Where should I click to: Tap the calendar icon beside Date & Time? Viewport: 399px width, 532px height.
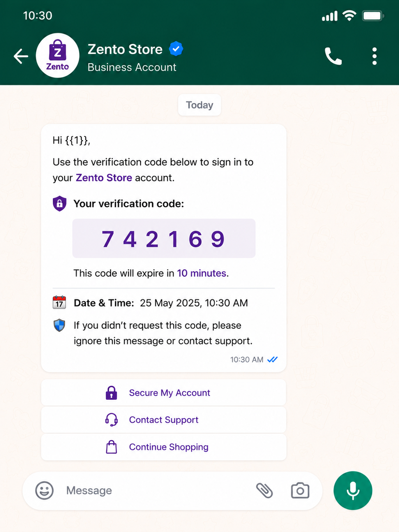pyautogui.click(x=59, y=302)
